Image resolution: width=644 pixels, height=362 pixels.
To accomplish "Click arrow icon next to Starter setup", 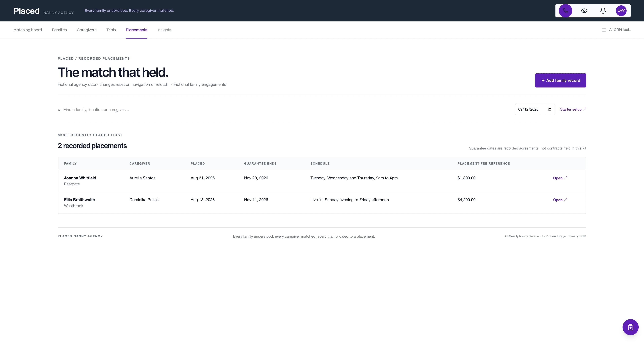I will 584,109.
